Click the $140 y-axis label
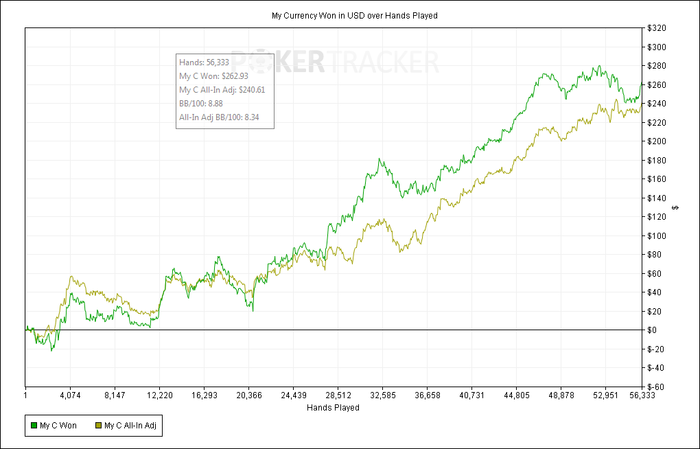The width and height of the screenshot is (700, 449). 657,198
